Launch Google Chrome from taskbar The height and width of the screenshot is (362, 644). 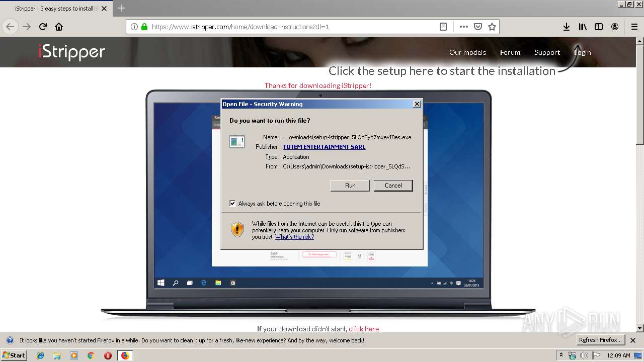point(91,355)
